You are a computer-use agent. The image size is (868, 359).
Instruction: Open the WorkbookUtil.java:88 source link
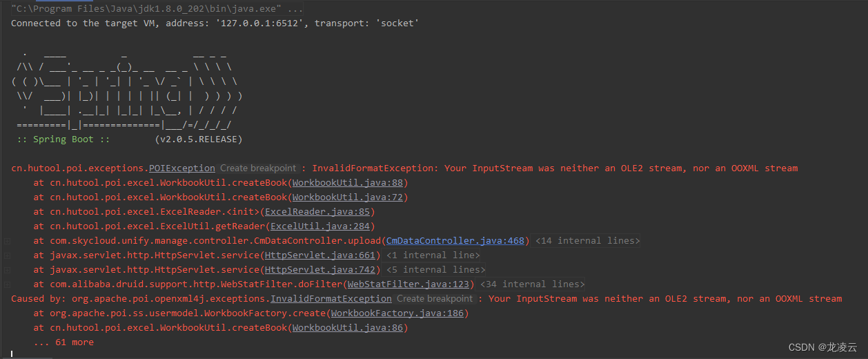348,183
